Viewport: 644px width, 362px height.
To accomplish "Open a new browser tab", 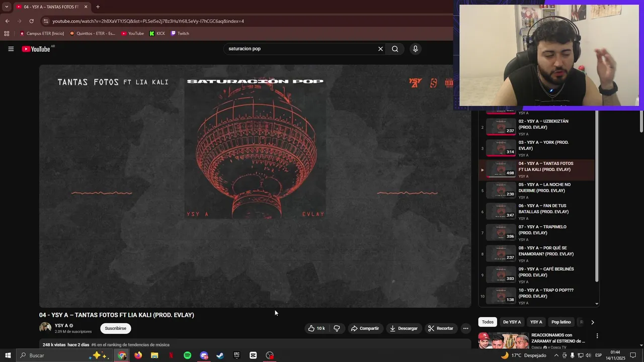I will pos(98,7).
